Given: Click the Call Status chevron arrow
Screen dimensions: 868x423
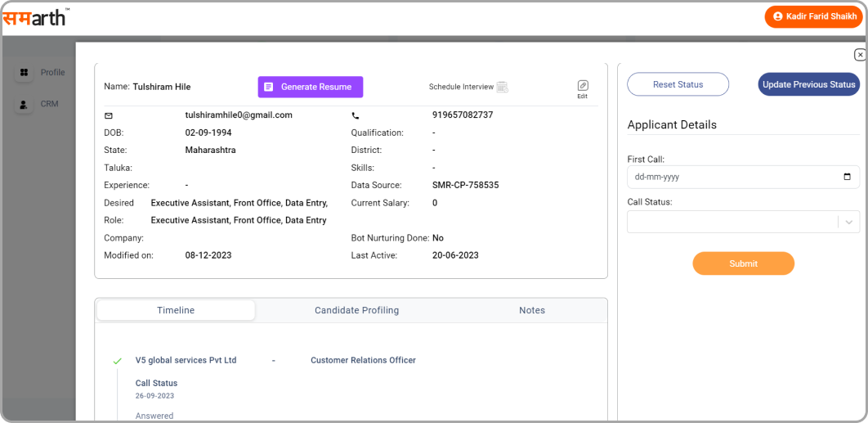Looking at the screenshot, I should tap(849, 222).
